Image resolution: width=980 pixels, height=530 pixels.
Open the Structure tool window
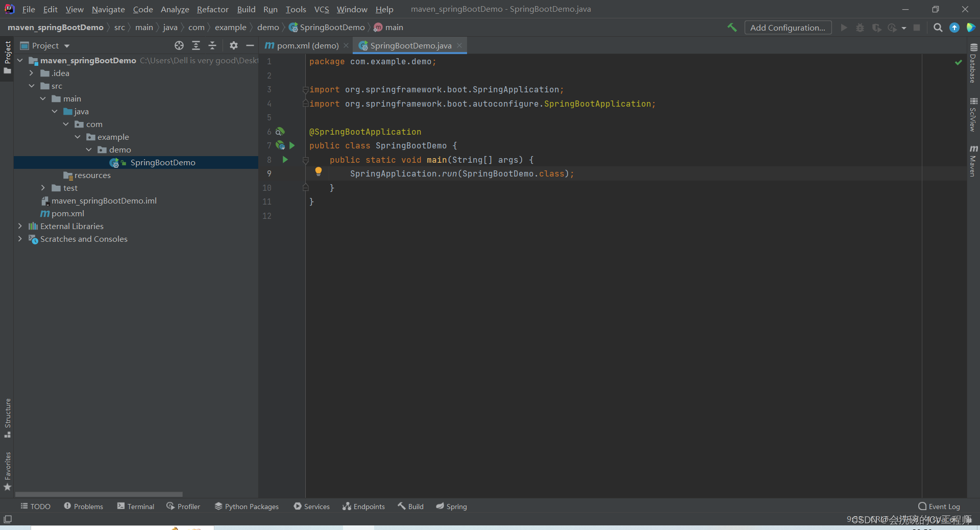7,417
